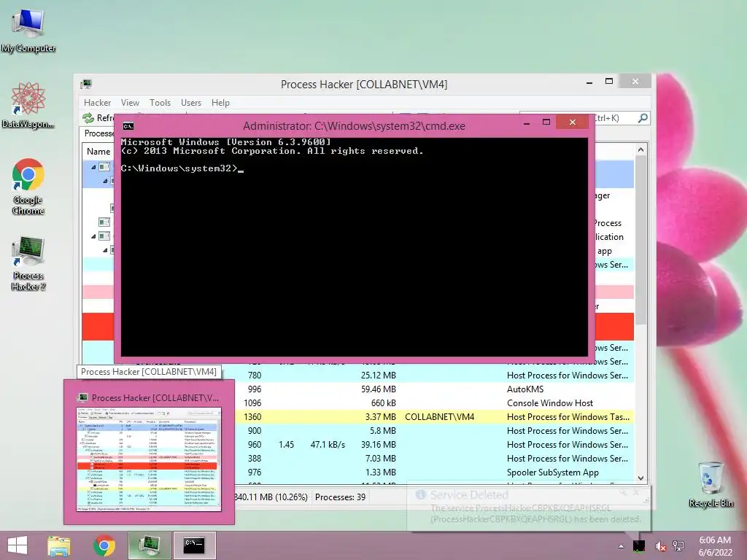Viewport: 747px width, 560px height.
Task: Select Spooler SubSystem App row
Action: 434,472
